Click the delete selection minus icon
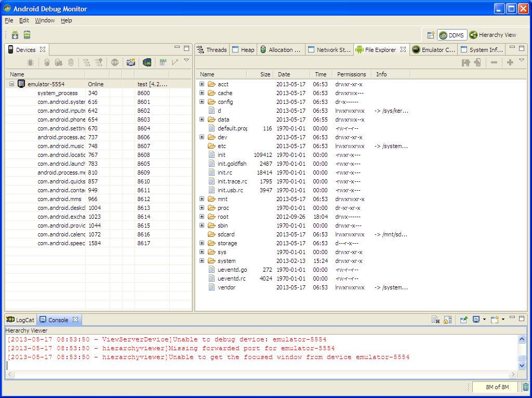Screen dimensions: 532x398 pyautogui.click(x=494, y=62)
